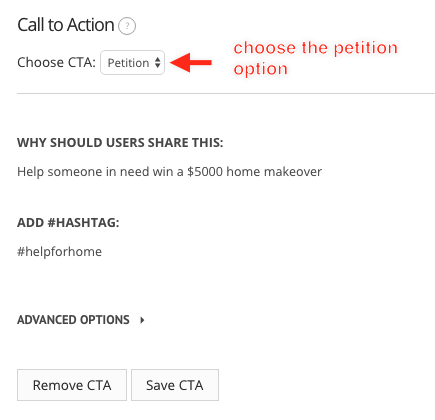Select the #helpforhome hashtag field
Viewport: 435px width, 420px height.
click(x=60, y=252)
